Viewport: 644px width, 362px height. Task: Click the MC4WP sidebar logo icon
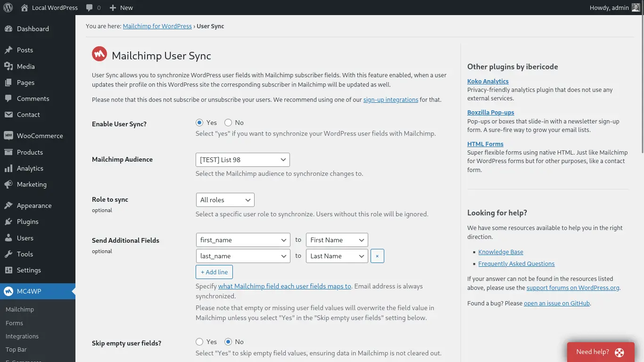pos(8,291)
